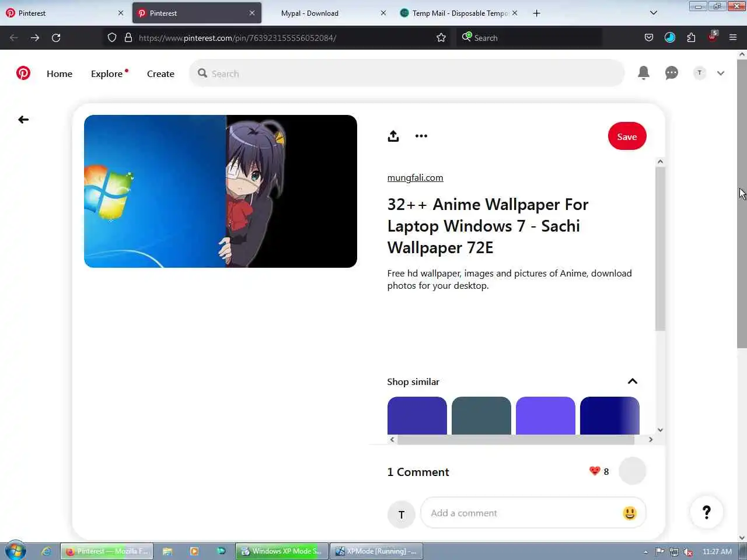Open the list all tabs dropdown

point(654,13)
